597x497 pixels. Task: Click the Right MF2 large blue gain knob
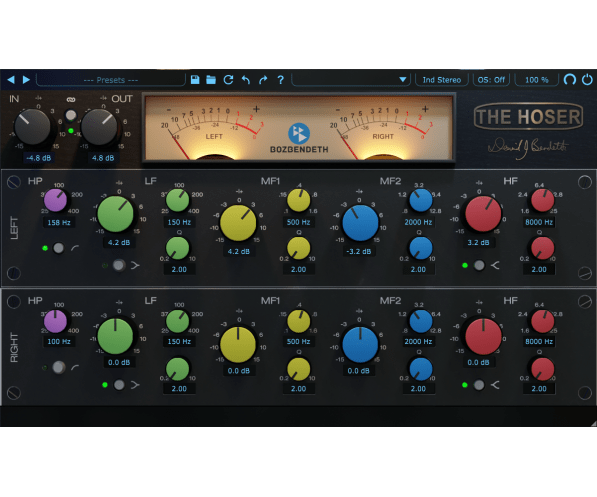coord(360,344)
